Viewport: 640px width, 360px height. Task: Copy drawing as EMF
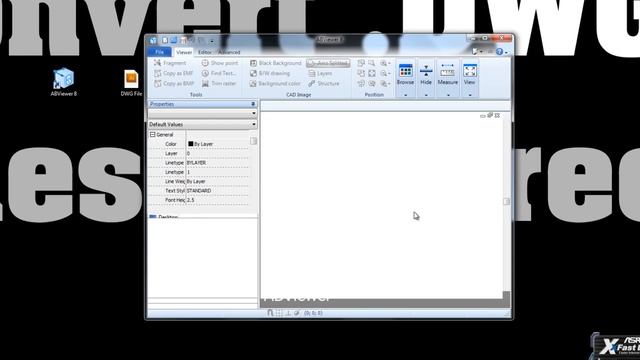click(x=174, y=73)
